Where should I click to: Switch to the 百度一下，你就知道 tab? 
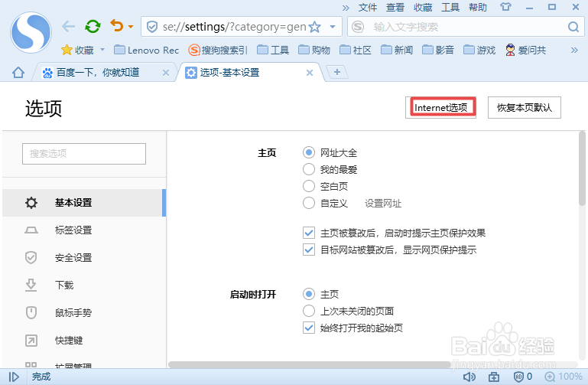[x=98, y=73]
